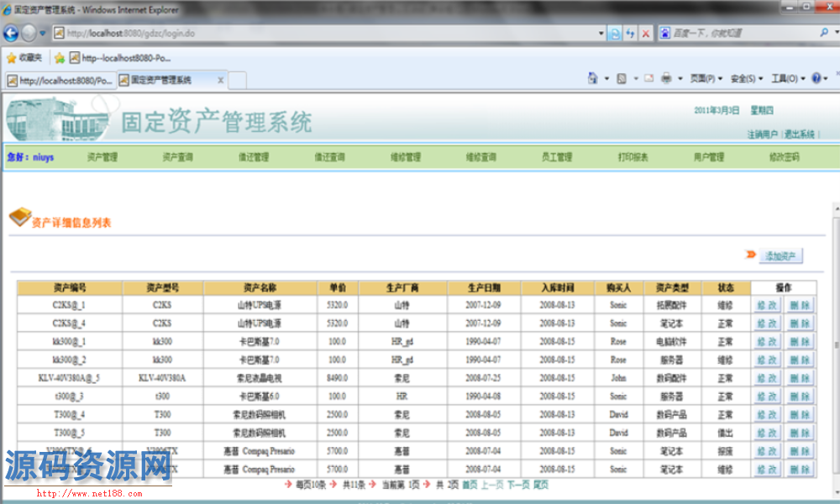Click the RSS feeds icon
Screen dimensions: 840x504
click(x=622, y=79)
